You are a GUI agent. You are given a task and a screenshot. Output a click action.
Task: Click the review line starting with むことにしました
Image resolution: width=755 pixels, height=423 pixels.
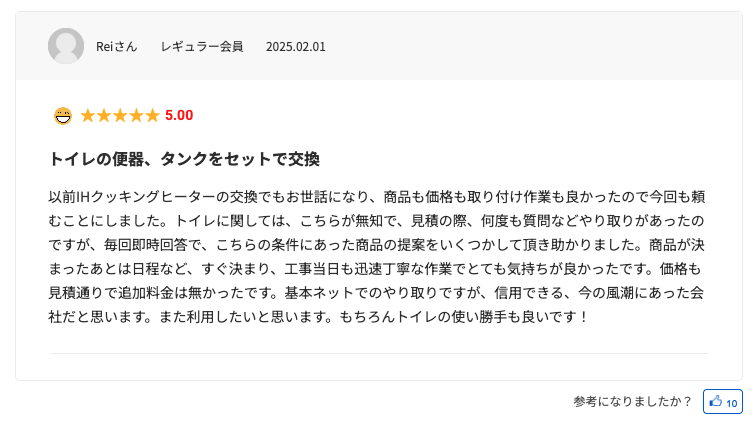click(375, 220)
